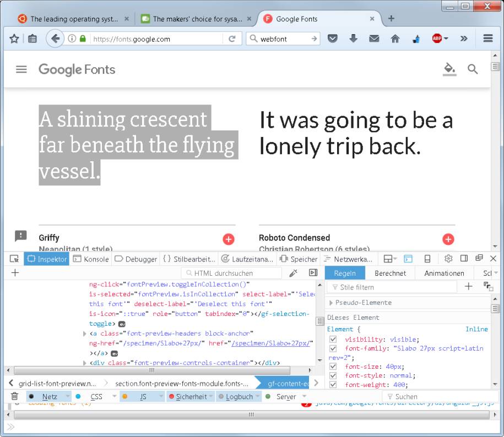Switch to the Konsole tab
This screenshot has width=504, height=437.
91,259
